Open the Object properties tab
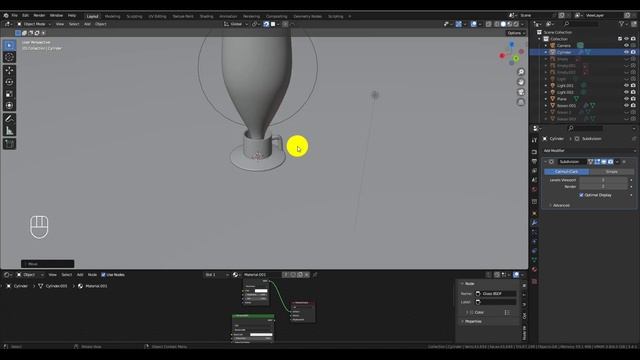Screen dimensions: 640x360 coord(534,213)
